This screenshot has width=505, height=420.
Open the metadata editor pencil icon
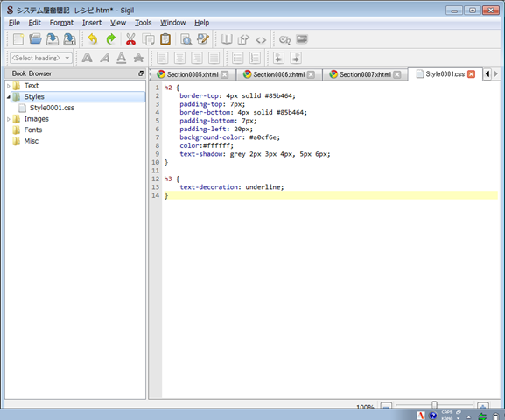203,39
